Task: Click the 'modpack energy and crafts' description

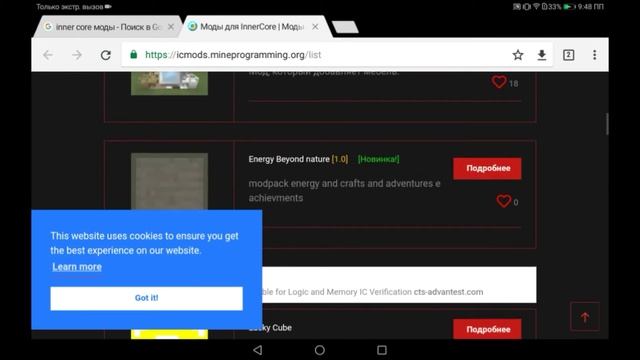Action: click(344, 191)
